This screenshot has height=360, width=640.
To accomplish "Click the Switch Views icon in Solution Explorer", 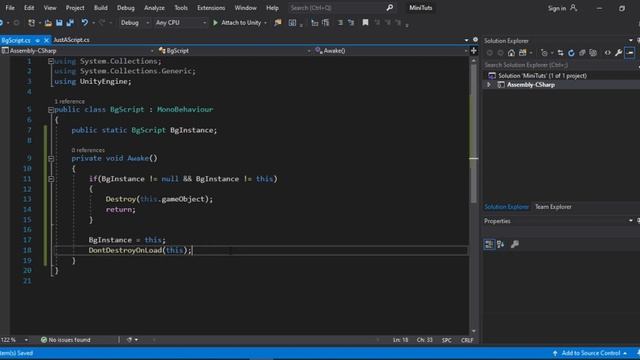I will (x=522, y=53).
